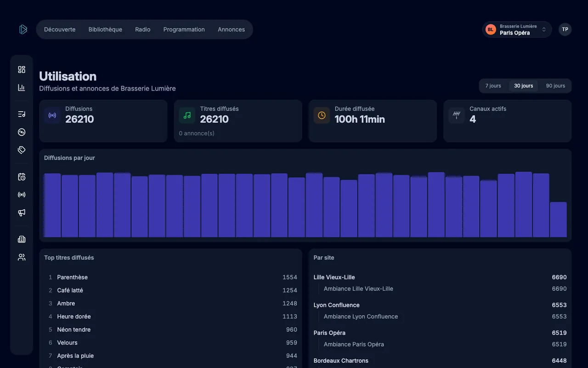Open the dashboard grid icon in sidebar
The width and height of the screenshot is (588, 368).
coord(22,69)
